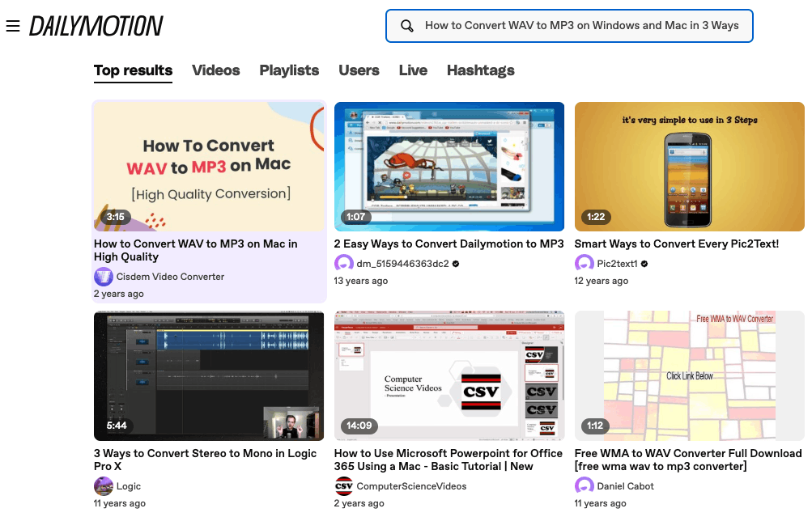Image resolution: width=812 pixels, height=517 pixels.
Task: Open the Live tab
Action: pos(413,70)
